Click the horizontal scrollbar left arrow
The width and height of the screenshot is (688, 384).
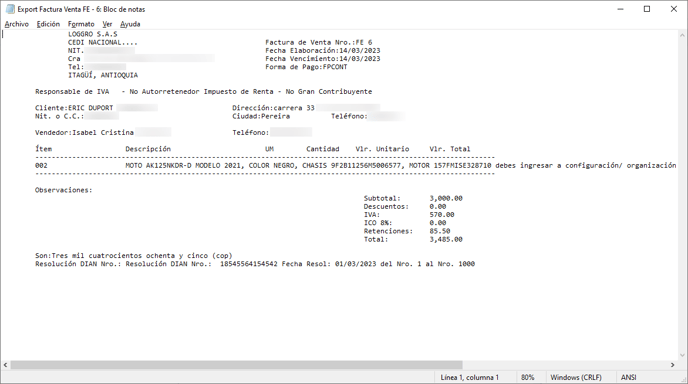pos(5,365)
